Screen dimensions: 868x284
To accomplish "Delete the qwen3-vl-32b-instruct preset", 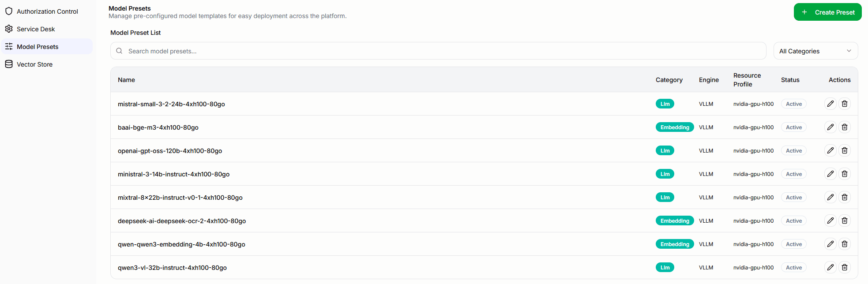I will (x=845, y=267).
